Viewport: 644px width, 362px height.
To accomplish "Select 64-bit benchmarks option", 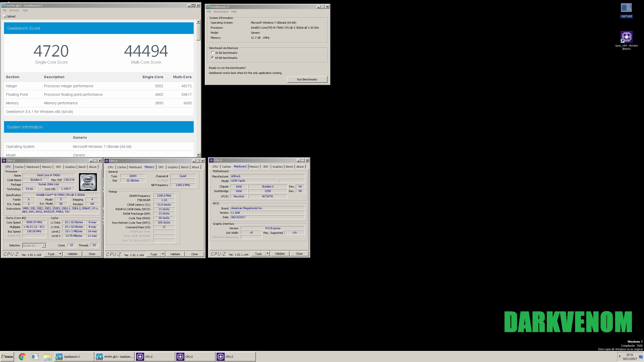I will [x=213, y=58].
